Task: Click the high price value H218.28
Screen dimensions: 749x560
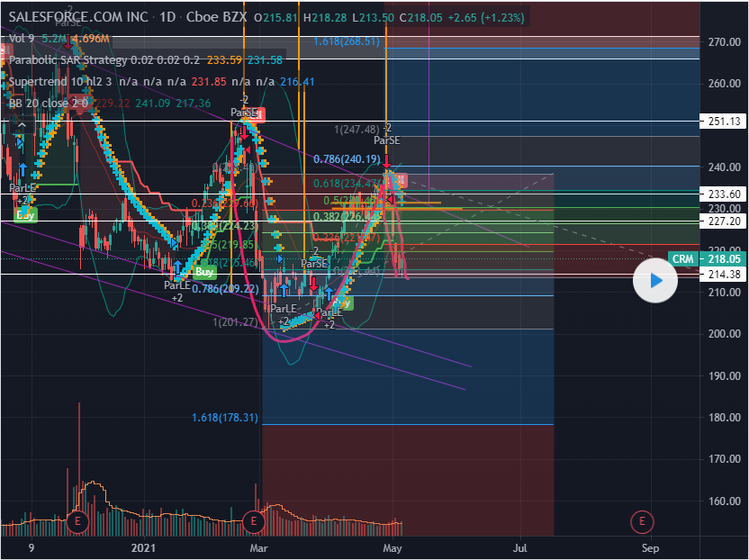Action: pyautogui.click(x=325, y=18)
